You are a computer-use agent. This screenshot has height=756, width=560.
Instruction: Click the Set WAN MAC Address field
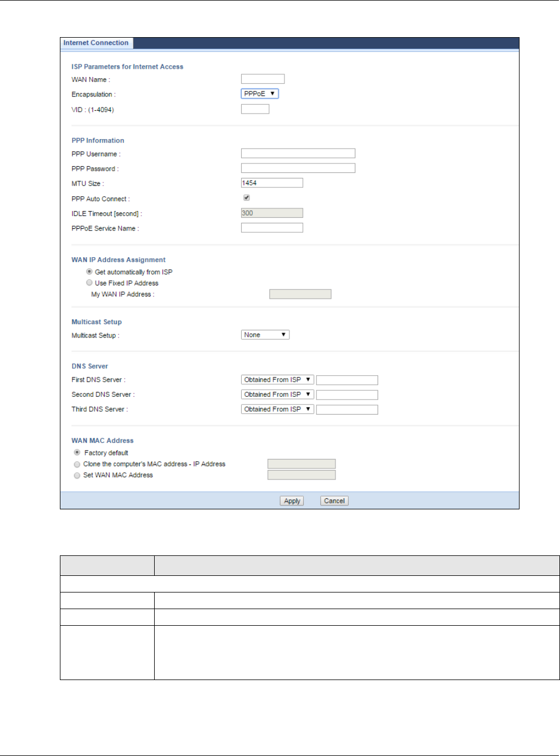(x=302, y=475)
